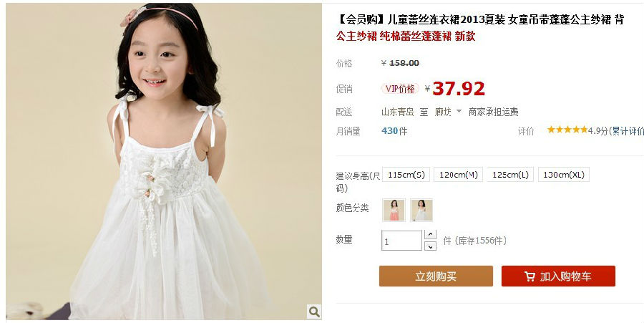Select size 130cm(XL)
The image size is (644, 323).
tap(564, 175)
